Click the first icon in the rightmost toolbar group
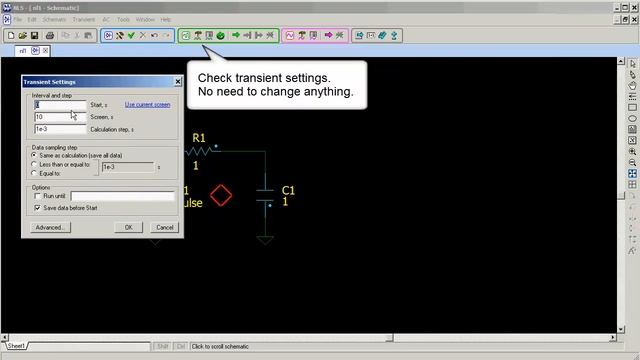640x360 pixels. 359,36
